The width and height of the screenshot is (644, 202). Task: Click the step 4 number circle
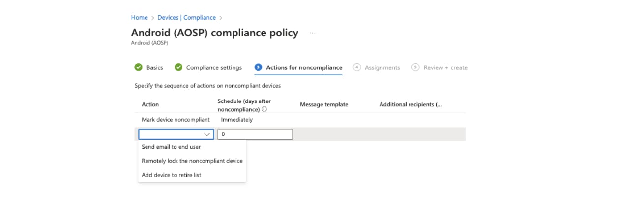click(357, 67)
